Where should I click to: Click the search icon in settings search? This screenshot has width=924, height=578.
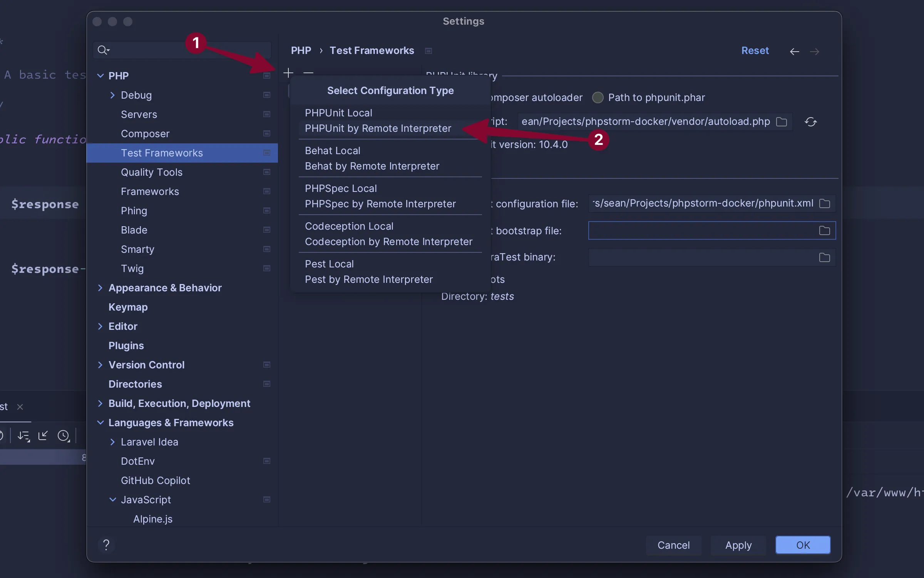click(x=103, y=50)
